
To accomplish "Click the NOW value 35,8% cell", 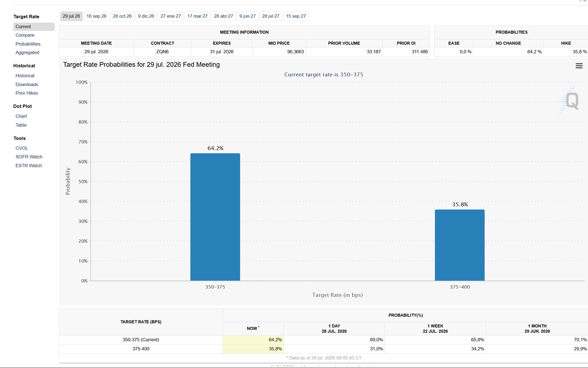I will click(x=253, y=348).
